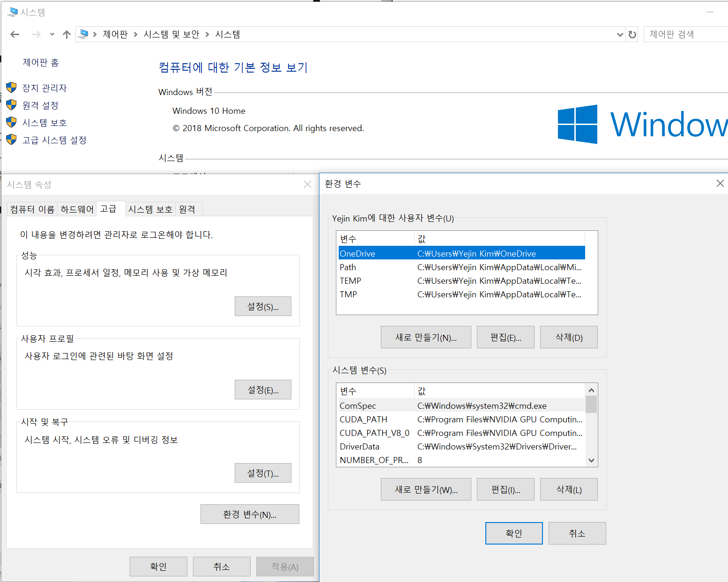Expand the address bar history dropdown
728x582 pixels.
click(620, 34)
